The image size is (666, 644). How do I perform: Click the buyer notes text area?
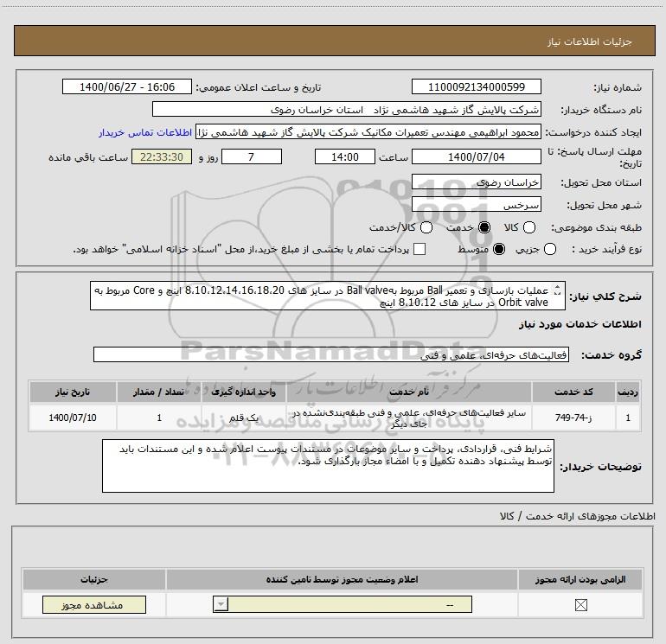328,466
